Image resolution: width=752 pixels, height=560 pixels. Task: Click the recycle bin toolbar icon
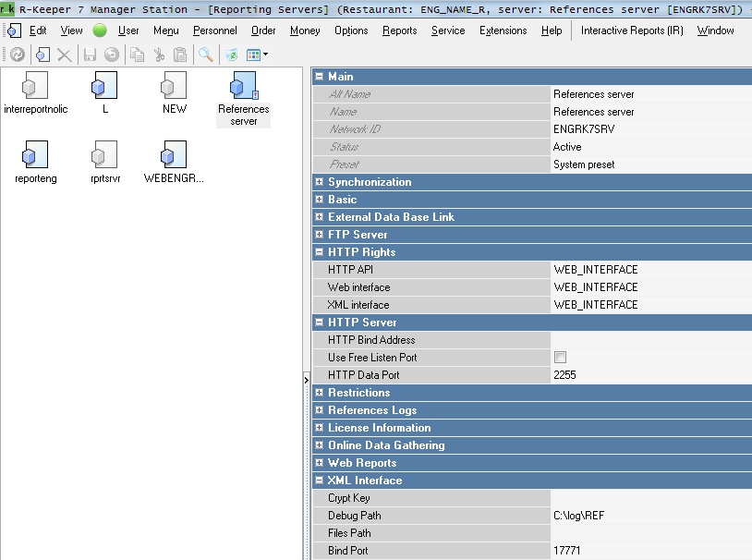click(232, 55)
